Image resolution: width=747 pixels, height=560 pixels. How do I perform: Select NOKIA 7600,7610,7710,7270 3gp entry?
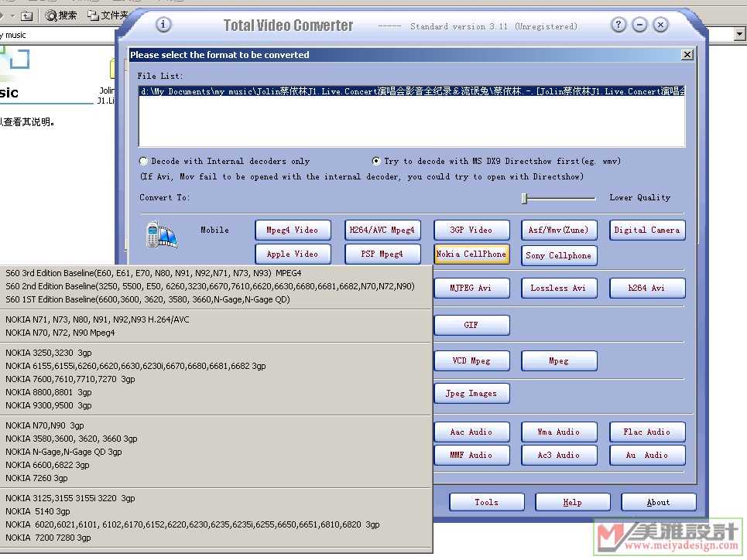coord(216,380)
